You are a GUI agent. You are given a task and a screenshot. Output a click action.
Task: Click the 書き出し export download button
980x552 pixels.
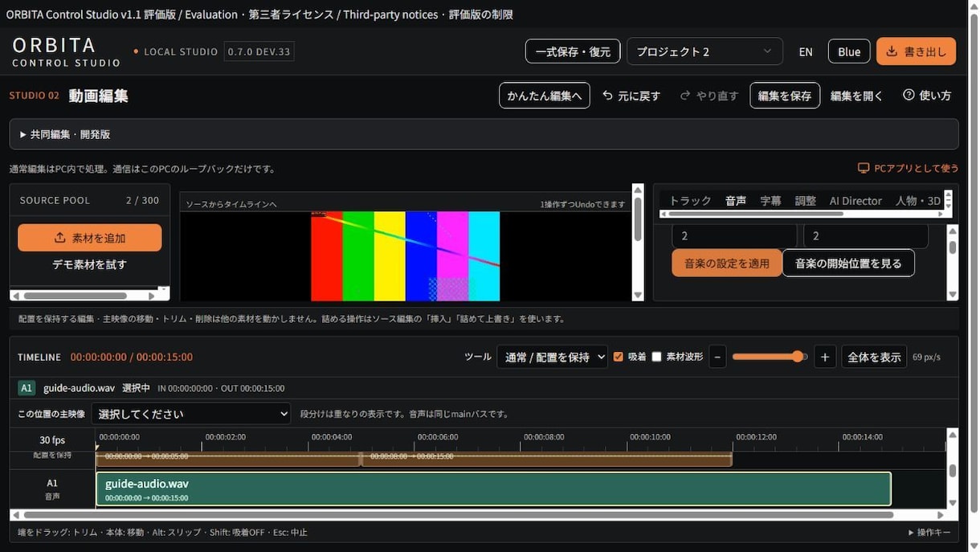(916, 51)
